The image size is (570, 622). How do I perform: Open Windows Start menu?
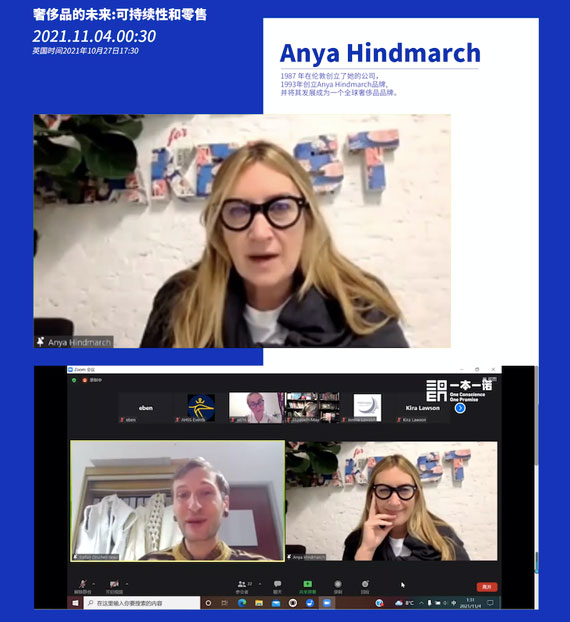75,603
